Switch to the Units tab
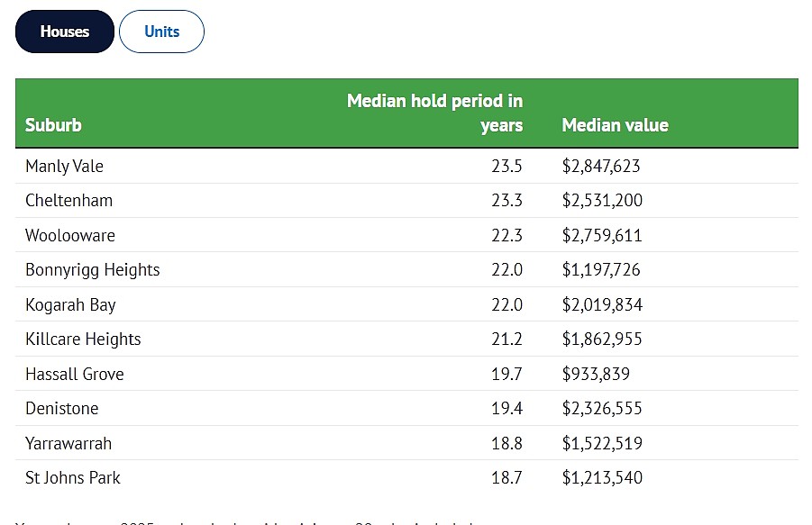Viewport: 812px width, 525px height. coord(161,32)
